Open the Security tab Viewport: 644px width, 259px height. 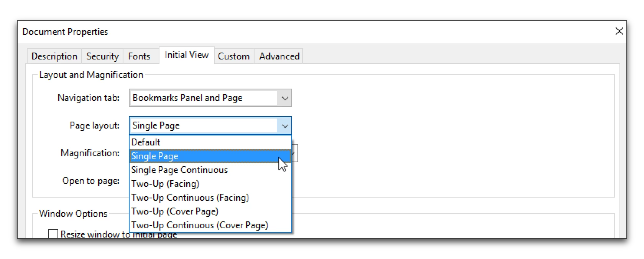pos(102,56)
